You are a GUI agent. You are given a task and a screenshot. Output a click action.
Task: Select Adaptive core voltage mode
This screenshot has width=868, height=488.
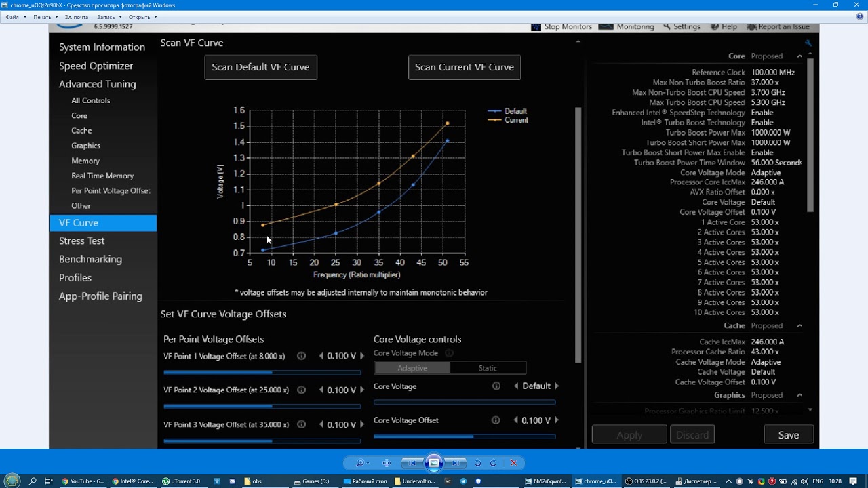(412, 368)
